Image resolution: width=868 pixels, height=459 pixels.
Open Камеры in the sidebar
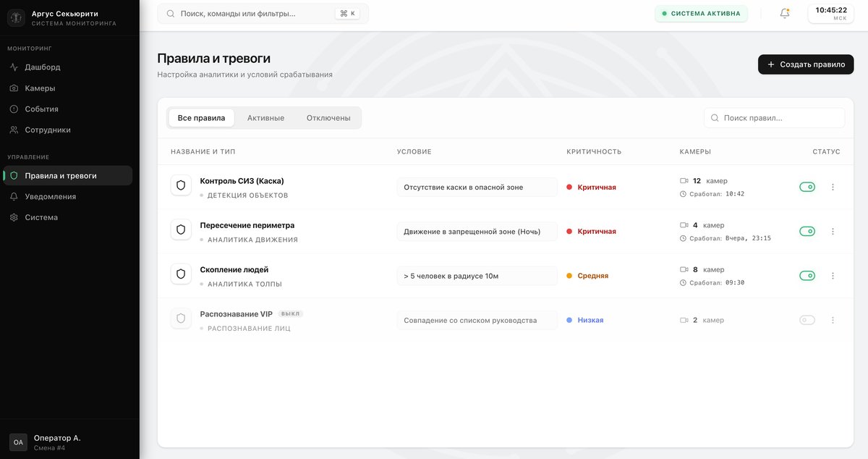pos(40,88)
